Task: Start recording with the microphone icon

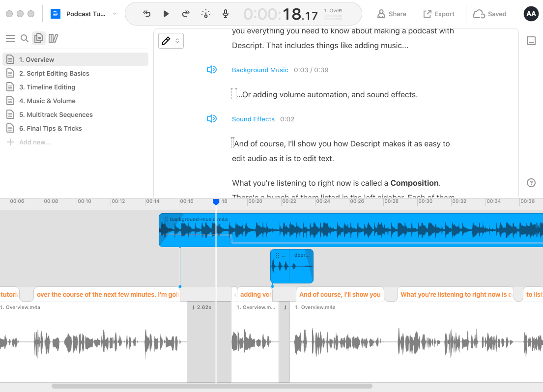Action: coord(226,14)
